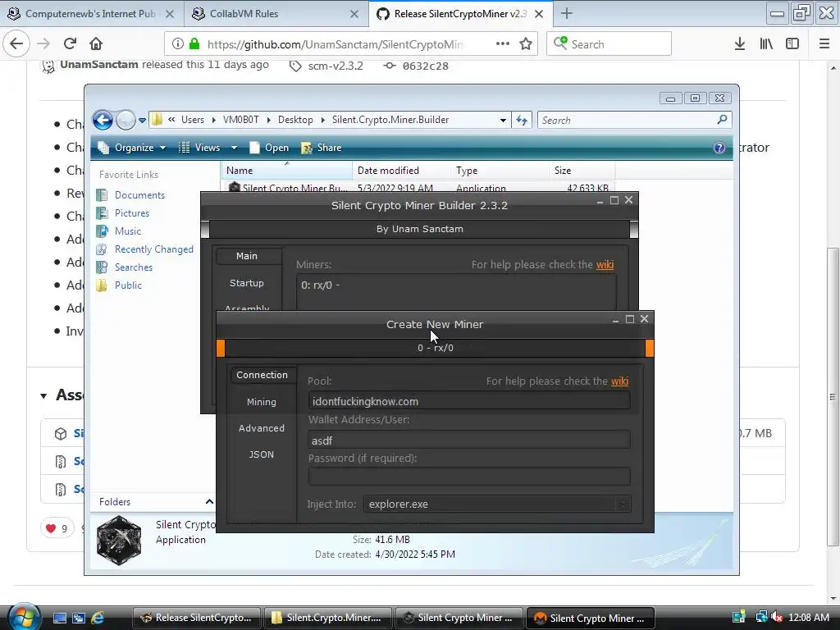This screenshot has height=630, width=840.
Task: Click the Pool input field
Action: (x=469, y=400)
